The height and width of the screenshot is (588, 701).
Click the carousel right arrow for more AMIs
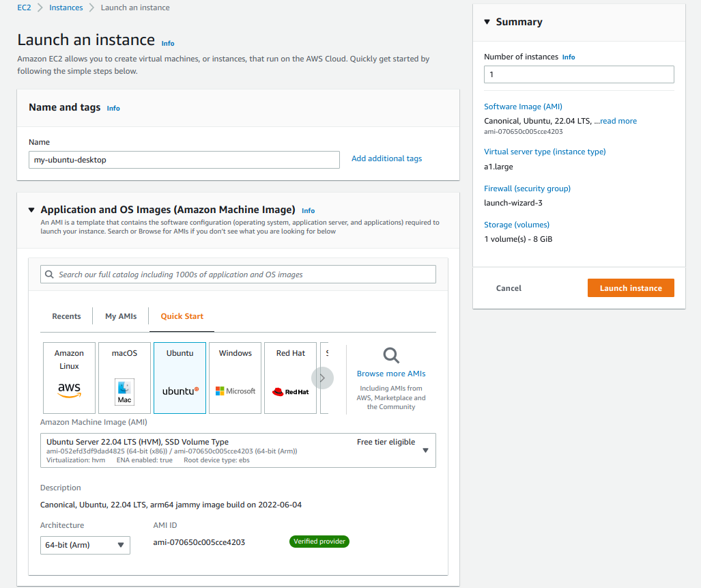pyautogui.click(x=322, y=378)
